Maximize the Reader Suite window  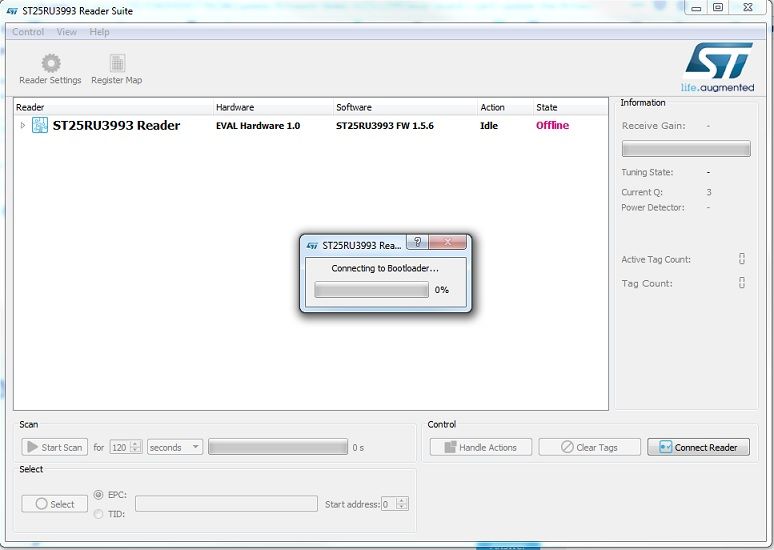718,7
